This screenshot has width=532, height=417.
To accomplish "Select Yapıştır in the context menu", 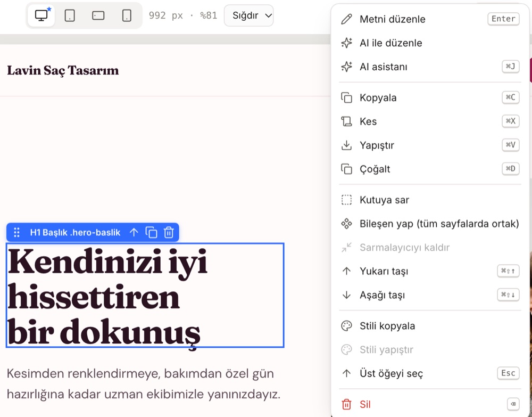I will 430,145.
